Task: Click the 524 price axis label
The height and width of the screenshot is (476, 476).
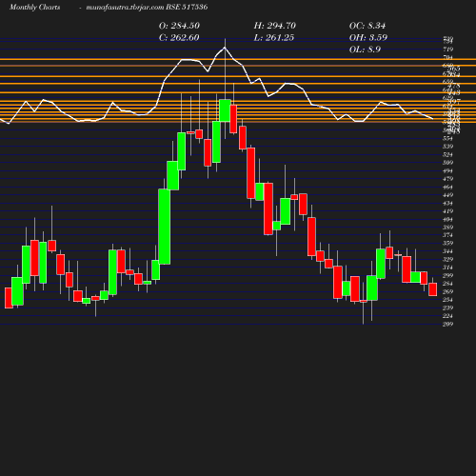Action: tap(447, 154)
